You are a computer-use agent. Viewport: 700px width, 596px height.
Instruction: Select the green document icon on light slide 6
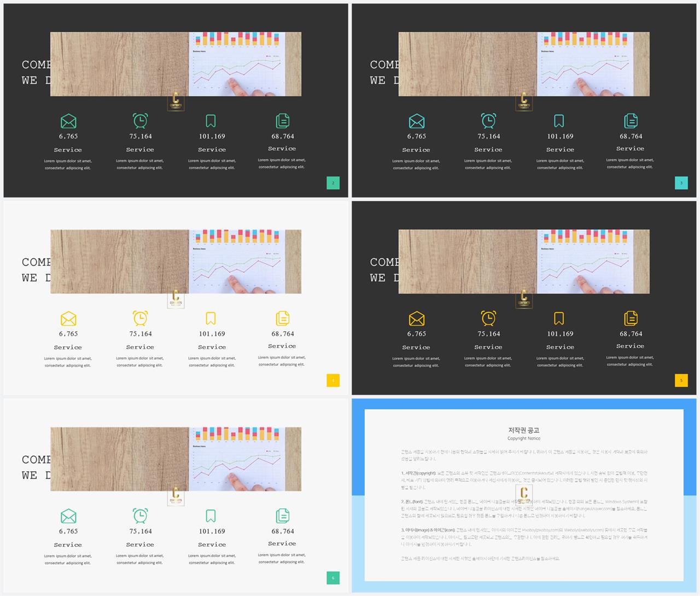(283, 516)
